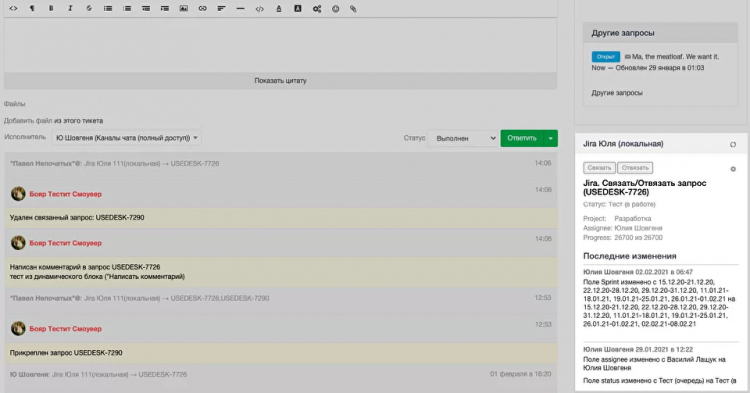Click the Связать button in Jira panel
750x393 pixels.
point(599,168)
